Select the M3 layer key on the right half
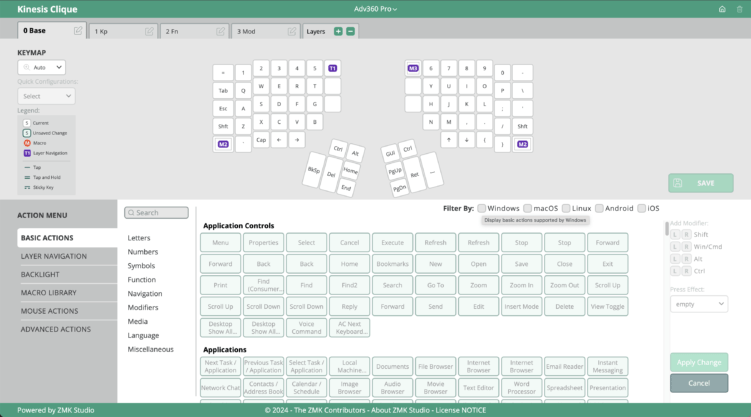The width and height of the screenshot is (751, 417). (x=413, y=68)
